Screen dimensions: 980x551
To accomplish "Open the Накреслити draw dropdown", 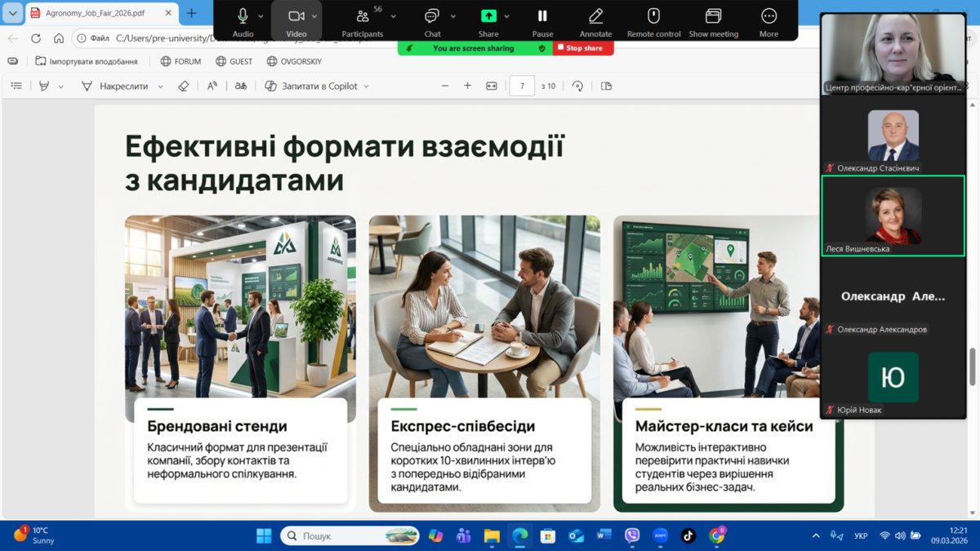I will 160,87.
